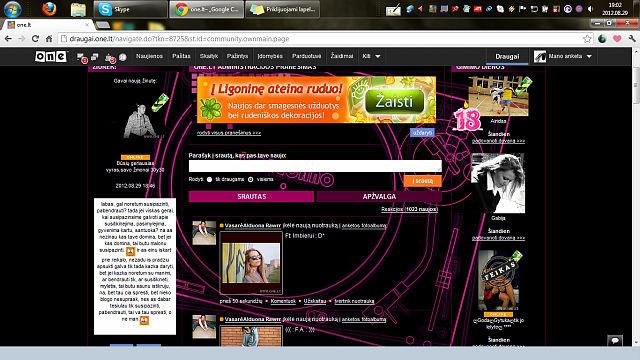The height and width of the screenshot is (360, 640).
Task: Click the round icon before Naujienos
Action: (x=123, y=57)
